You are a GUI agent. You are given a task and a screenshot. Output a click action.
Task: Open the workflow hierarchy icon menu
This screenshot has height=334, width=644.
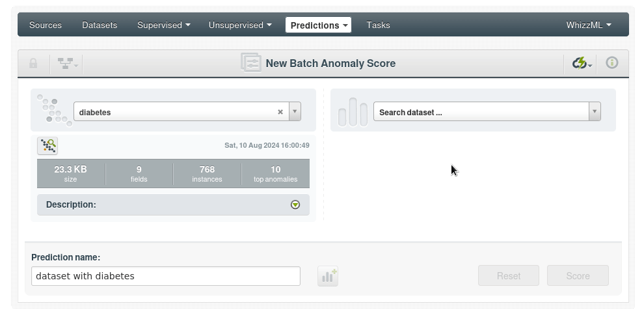pos(67,63)
